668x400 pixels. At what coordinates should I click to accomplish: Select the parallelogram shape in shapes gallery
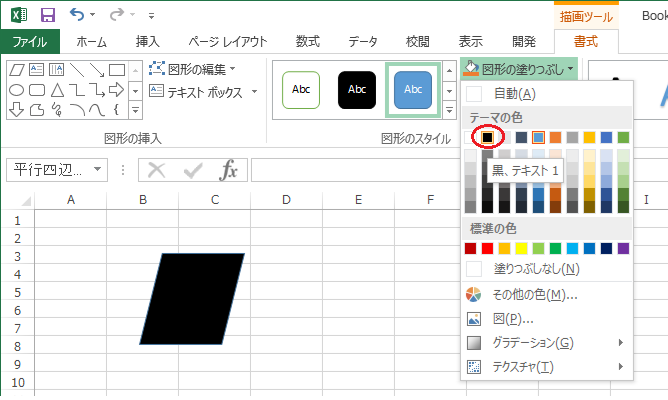[x=17, y=70]
